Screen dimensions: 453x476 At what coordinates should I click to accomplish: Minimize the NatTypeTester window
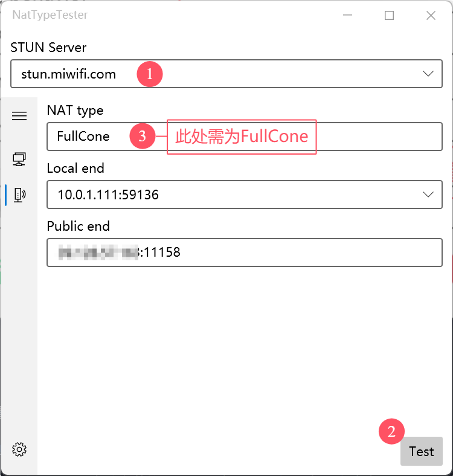[x=348, y=16]
